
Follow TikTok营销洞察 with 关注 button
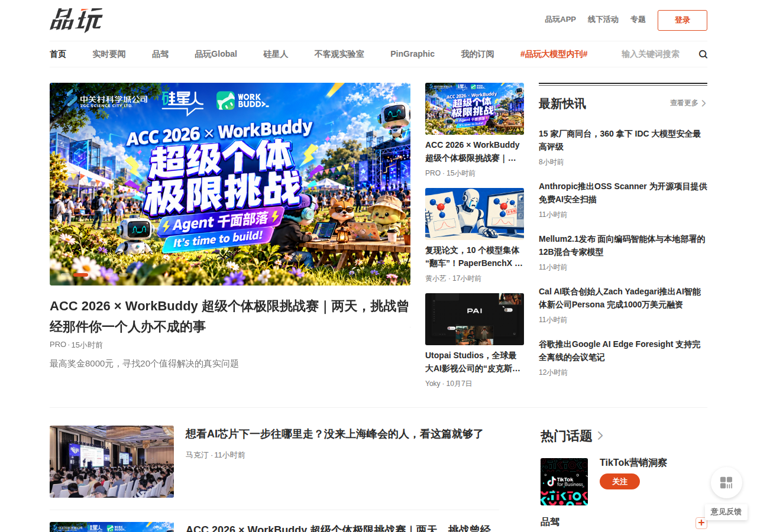(x=620, y=481)
